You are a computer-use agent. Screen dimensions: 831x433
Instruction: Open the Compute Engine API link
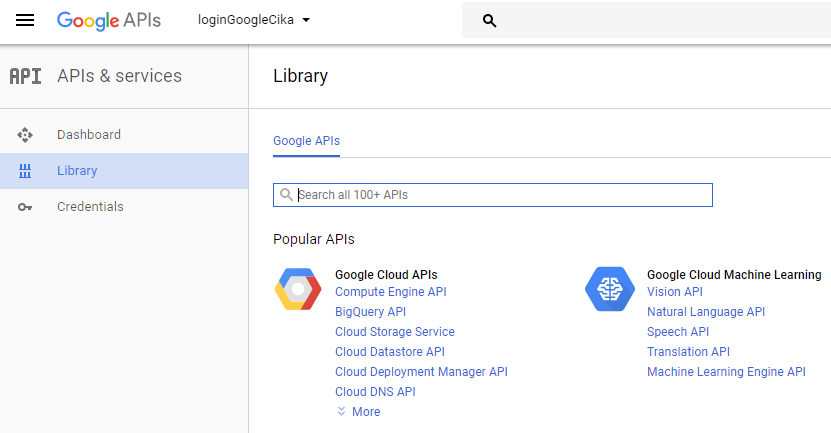[391, 292]
